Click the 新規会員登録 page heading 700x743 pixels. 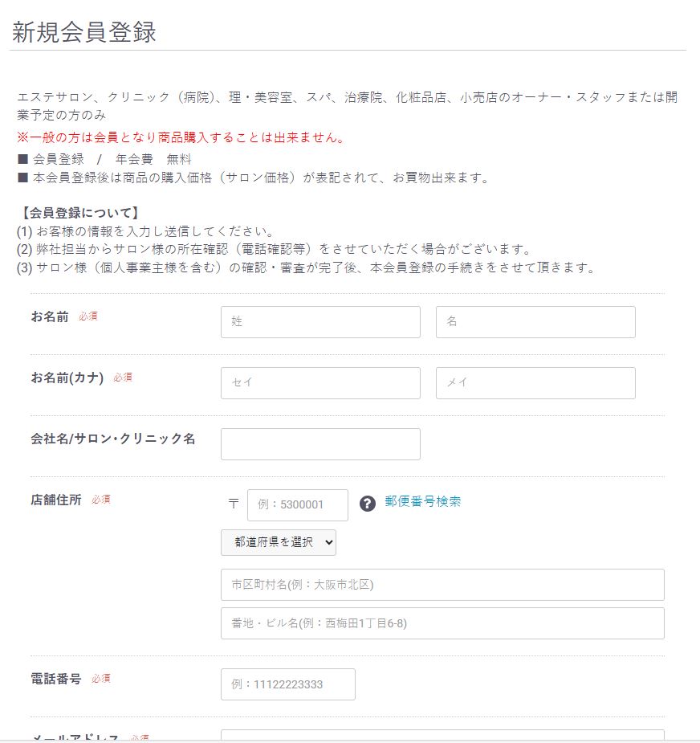click(84, 31)
